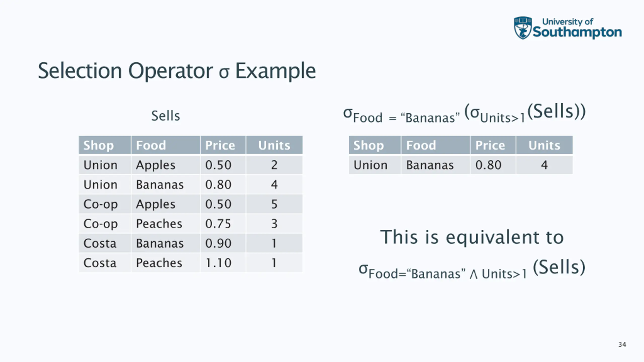Screen dimensions: 644x362
Task: Click the Shop header in Sells table
Action: (x=105, y=145)
